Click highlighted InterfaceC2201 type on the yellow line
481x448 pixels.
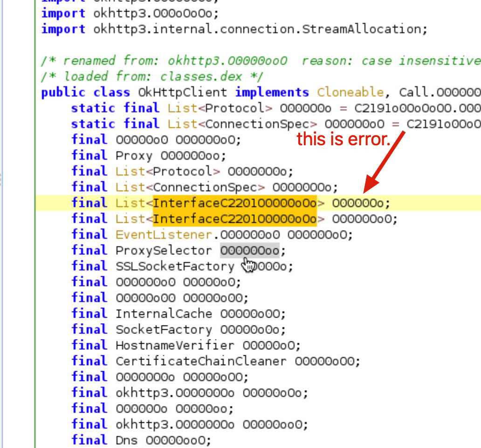click(234, 203)
